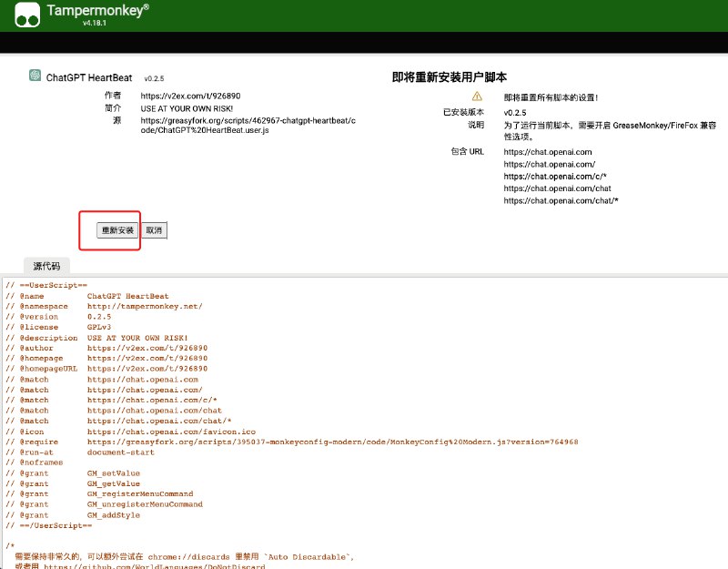
Task: Click installed version value v0.2.5
Action: [515, 113]
